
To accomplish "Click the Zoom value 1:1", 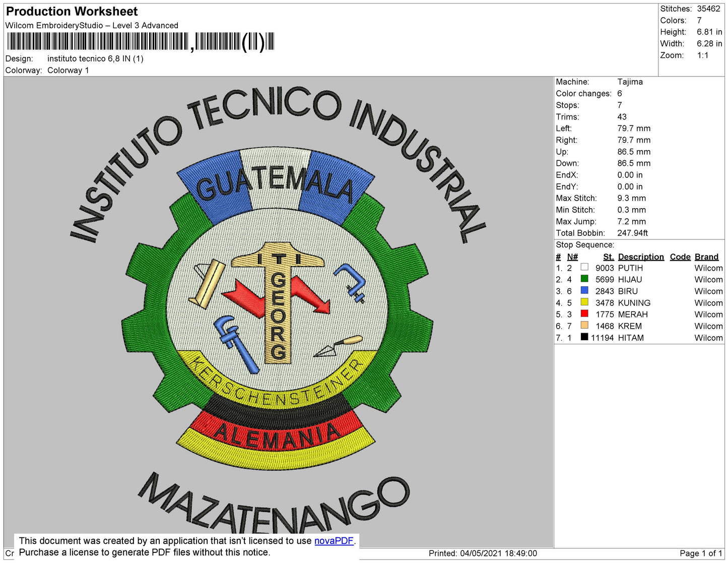I will (703, 55).
